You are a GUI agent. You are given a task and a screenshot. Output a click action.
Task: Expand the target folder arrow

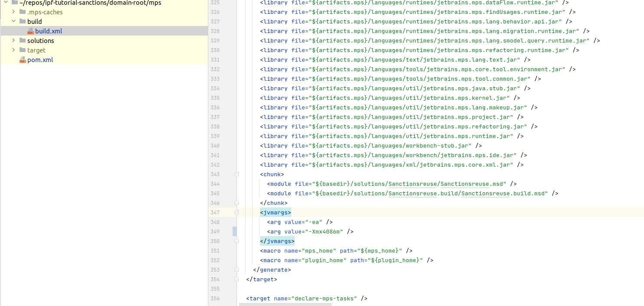tap(13, 50)
